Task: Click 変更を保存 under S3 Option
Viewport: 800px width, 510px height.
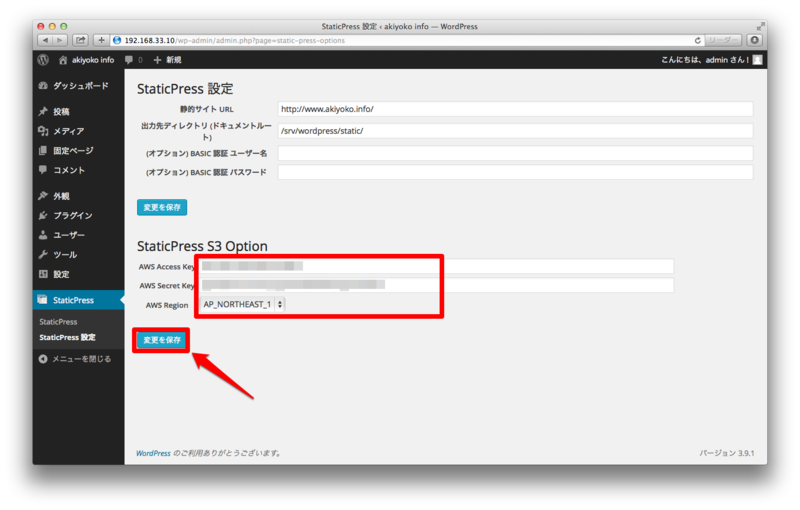Action: point(162,340)
